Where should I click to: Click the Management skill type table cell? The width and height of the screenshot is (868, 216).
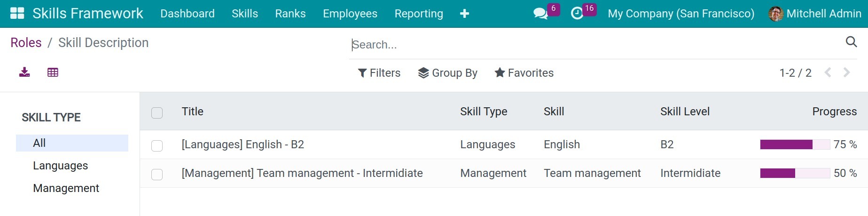point(493,173)
